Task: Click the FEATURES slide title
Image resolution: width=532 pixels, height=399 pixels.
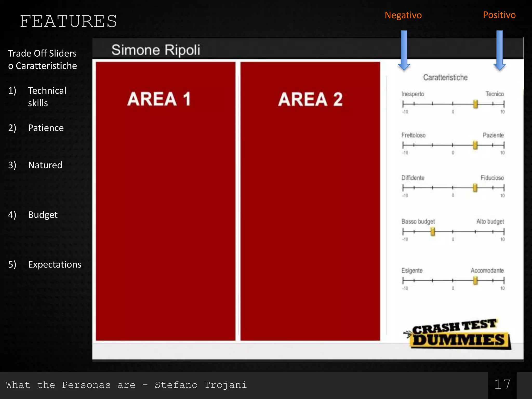Action: (x=69, y=21)
